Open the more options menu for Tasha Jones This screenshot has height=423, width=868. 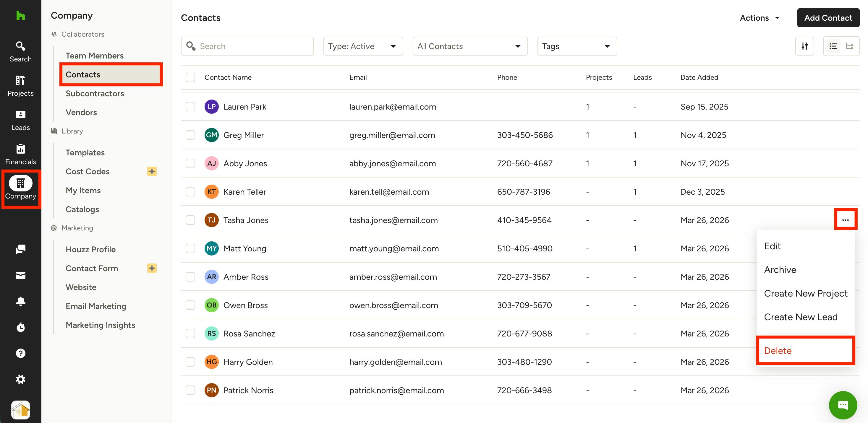coord(845,220)
